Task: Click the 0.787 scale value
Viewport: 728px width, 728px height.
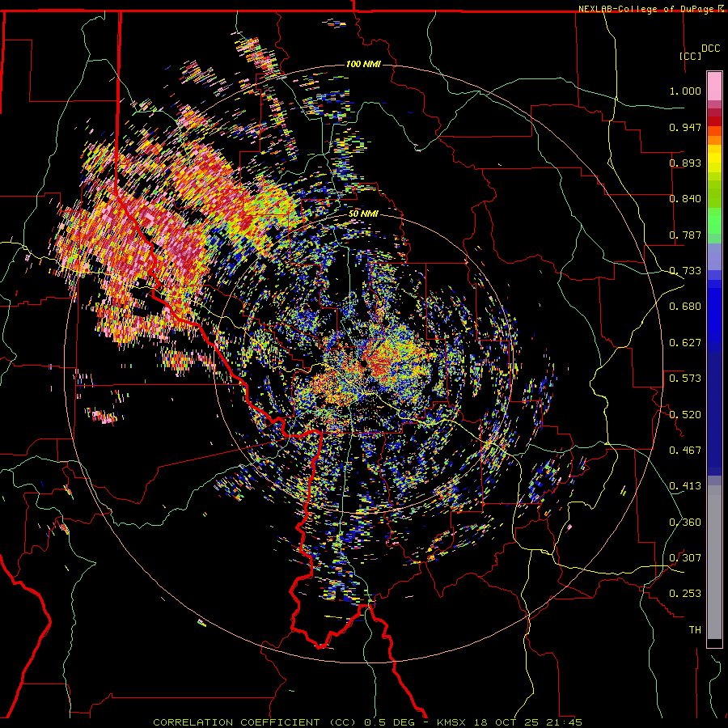Action: (685, 235)
